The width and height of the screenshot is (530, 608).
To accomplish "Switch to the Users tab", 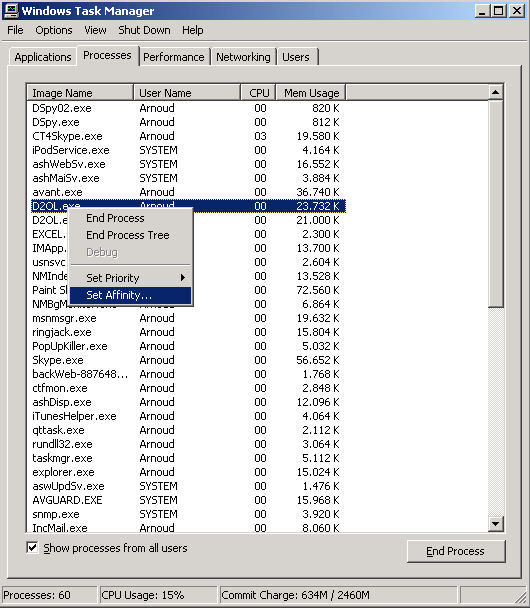I will [296, 57].
